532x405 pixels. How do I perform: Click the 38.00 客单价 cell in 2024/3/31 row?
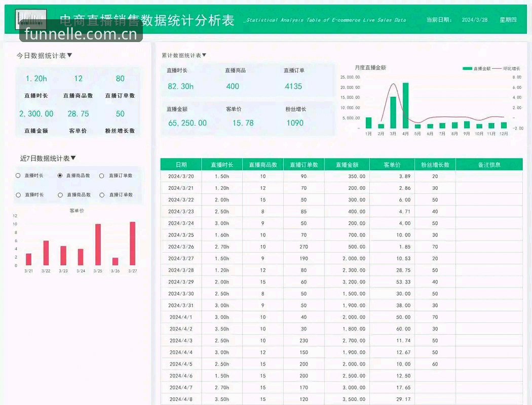[392, 305]
